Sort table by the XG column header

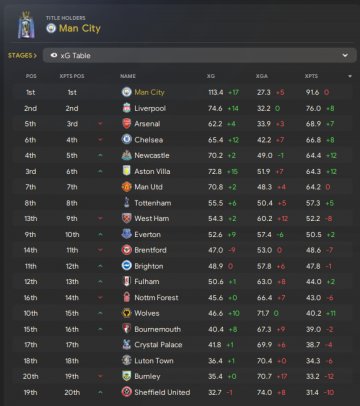(x=211, y=76)
